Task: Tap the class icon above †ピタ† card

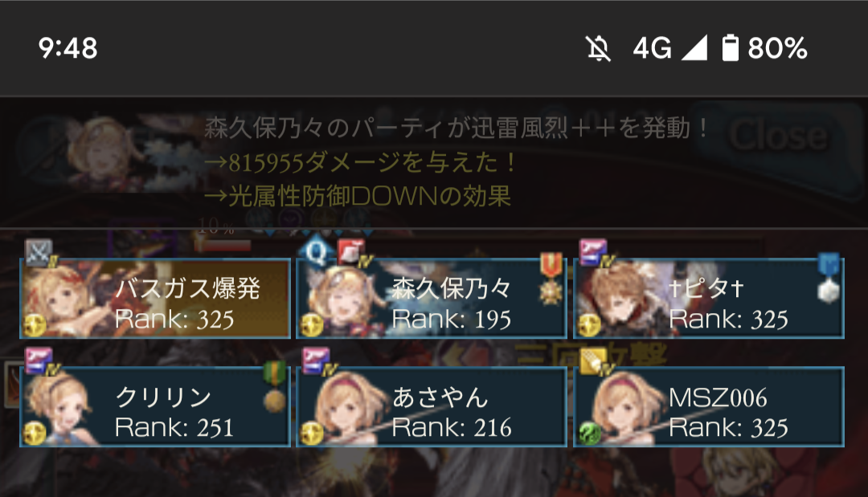Action: point(593,253)
